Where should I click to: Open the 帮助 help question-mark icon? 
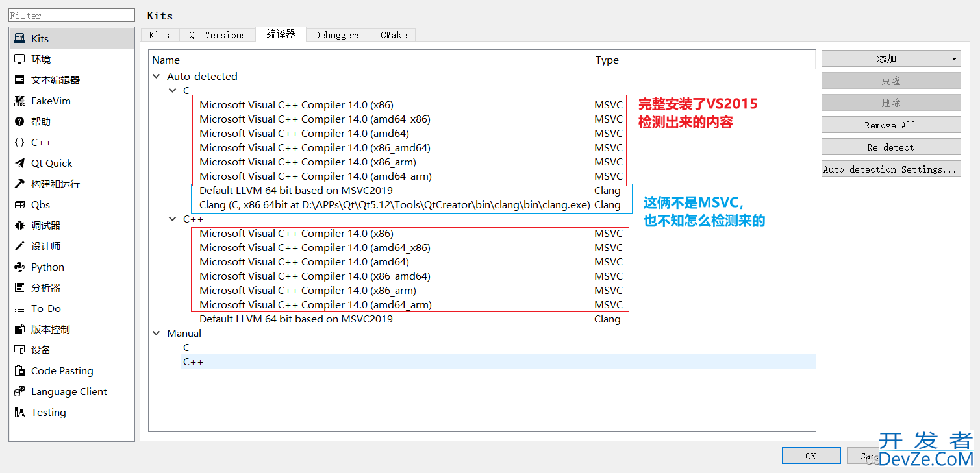19,122
